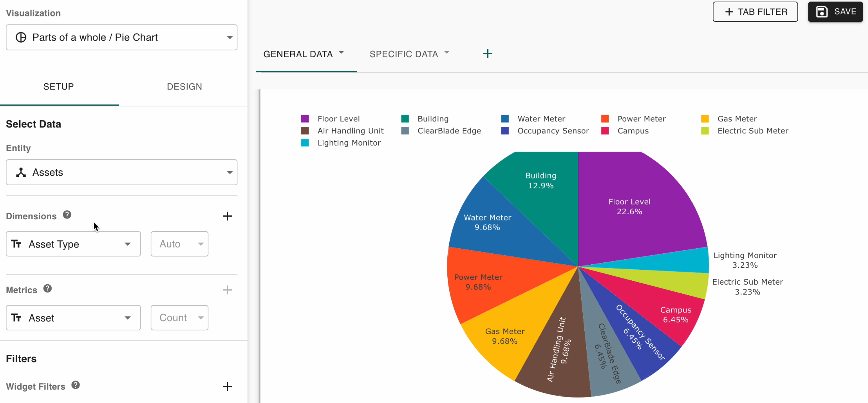Toggle Water Meter series in legend

pos(541,119)
